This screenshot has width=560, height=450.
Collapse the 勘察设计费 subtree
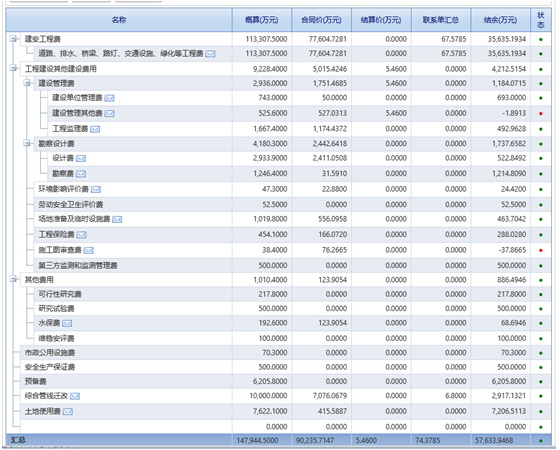coord(27,143)
